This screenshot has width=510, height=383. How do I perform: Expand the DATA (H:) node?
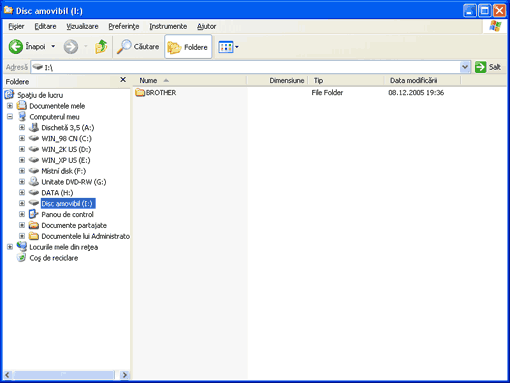[x=22, y=193]
